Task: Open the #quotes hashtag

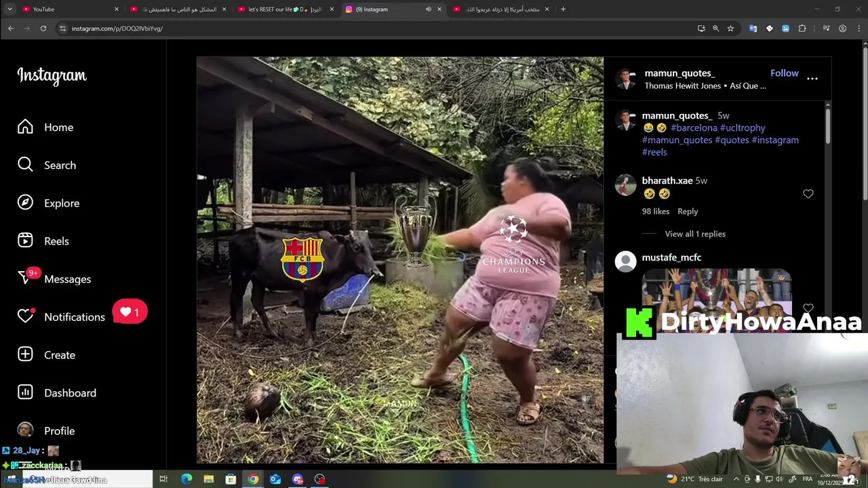Action: click(x=732, y=140)
